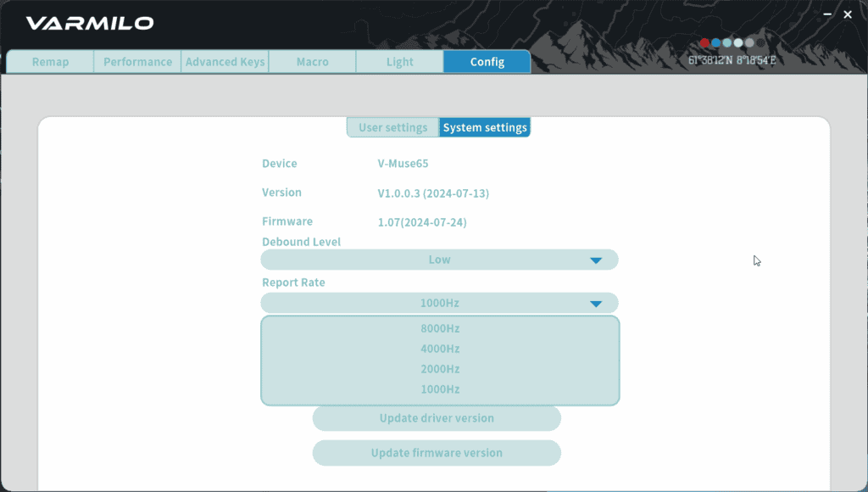Switch to the Light tab
This screenshot has height=492, width=868.
pyautogui.click(x=400, y=61)
